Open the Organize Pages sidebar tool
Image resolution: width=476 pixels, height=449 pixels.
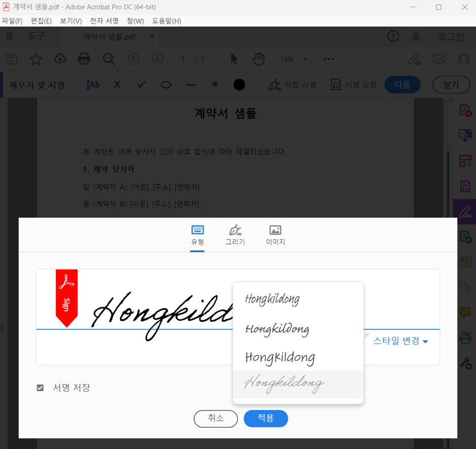pos(465,161)
